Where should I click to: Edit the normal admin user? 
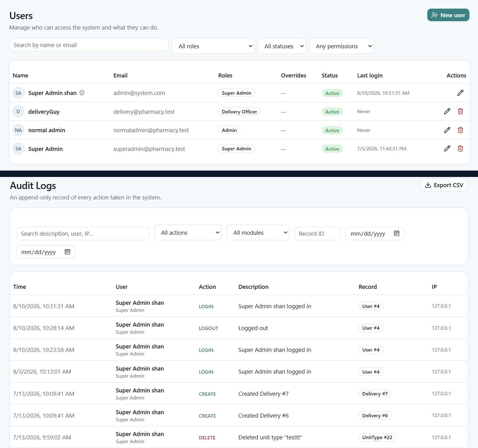[x=447, y=130]
